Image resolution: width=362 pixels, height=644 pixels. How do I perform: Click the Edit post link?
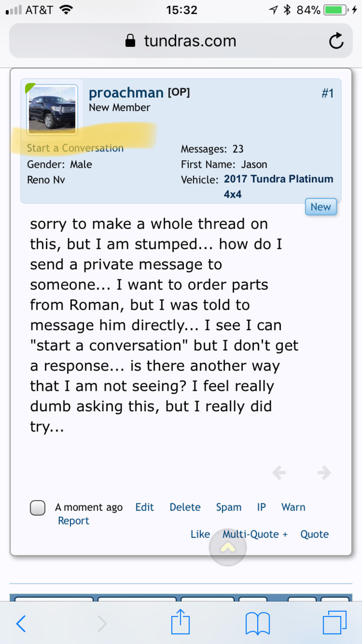pos(144,507)
